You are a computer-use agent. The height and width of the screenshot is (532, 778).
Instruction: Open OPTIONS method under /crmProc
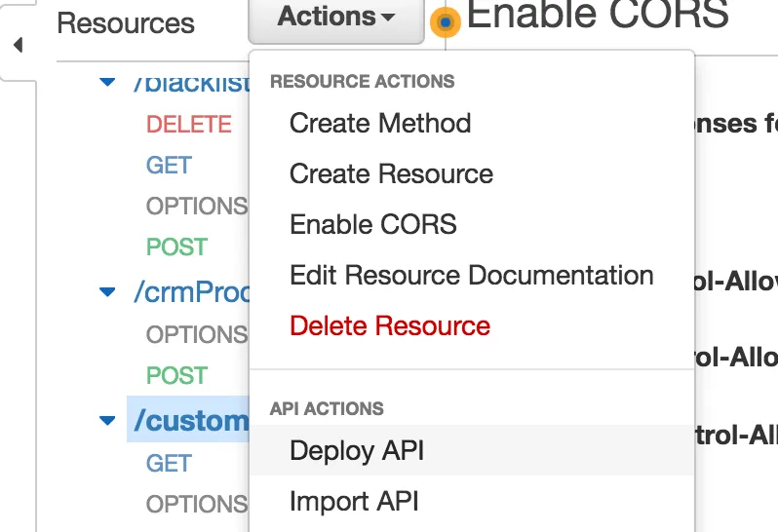196,335
